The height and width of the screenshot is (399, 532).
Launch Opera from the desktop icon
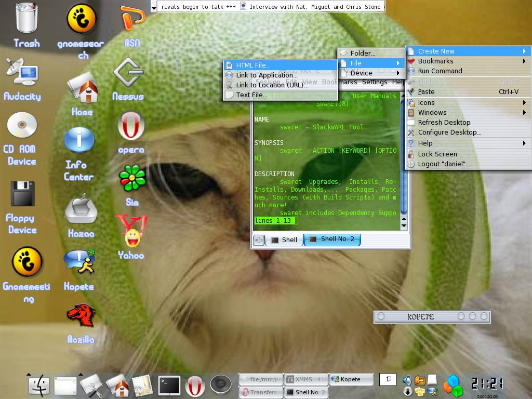pyautogui.click(x=131, y=125)
